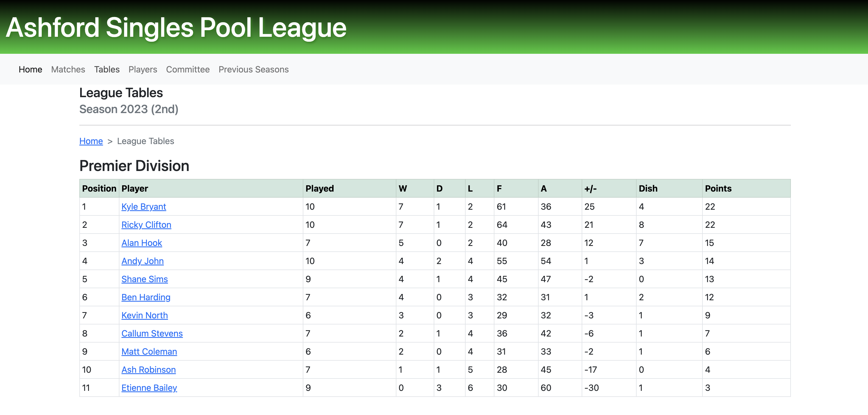Click the Ashford Singles Pool League title

click(176, 28)
